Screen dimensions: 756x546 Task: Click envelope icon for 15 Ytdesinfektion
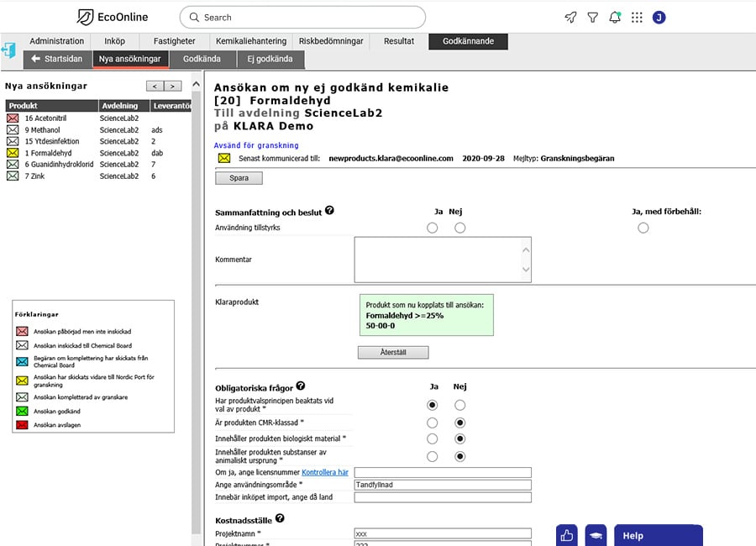13,141
